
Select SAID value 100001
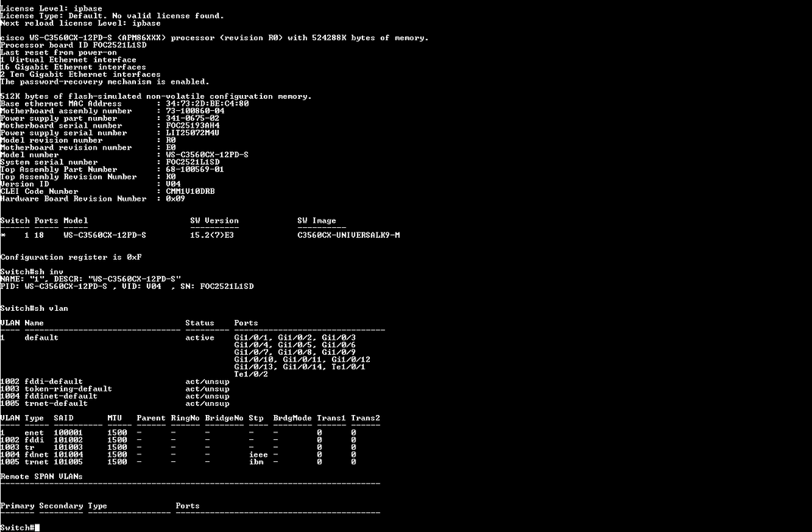(68, 432)
